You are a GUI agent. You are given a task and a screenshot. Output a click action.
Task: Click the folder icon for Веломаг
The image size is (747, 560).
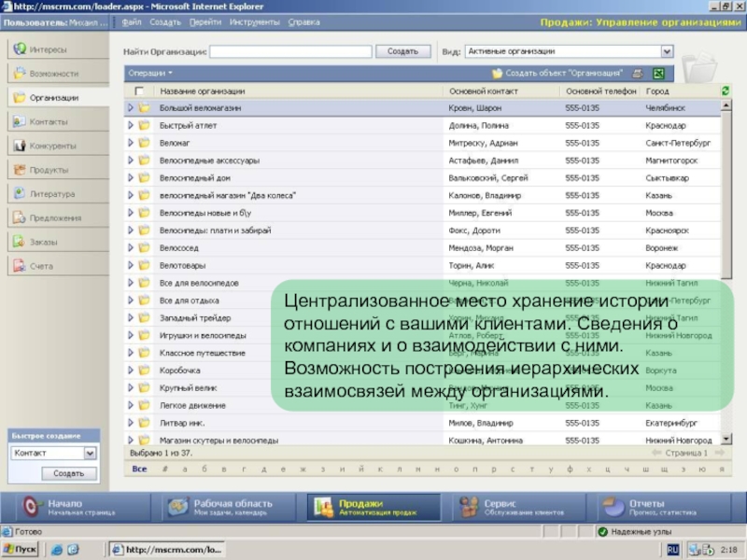(x=144, y=143)
